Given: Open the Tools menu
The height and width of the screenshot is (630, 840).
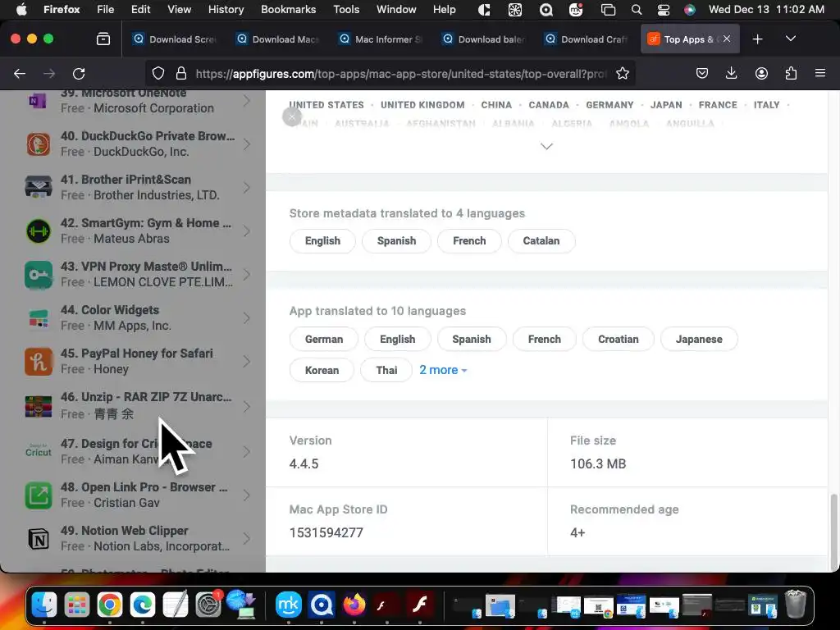Looking at the screenshot, I should click(346, 10).
